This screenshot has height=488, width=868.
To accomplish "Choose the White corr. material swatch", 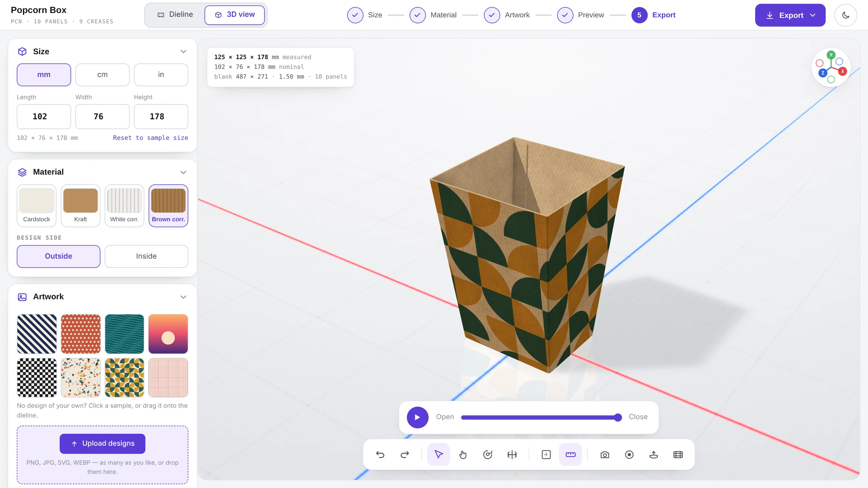I will coord(124,206).
